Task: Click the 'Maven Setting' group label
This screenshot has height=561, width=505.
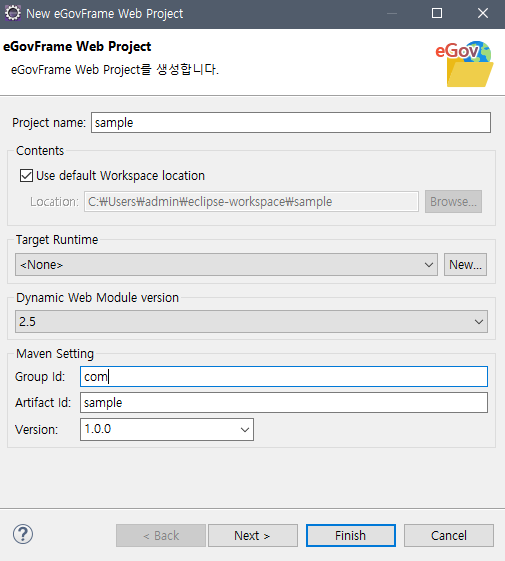Action: point(55,353)
